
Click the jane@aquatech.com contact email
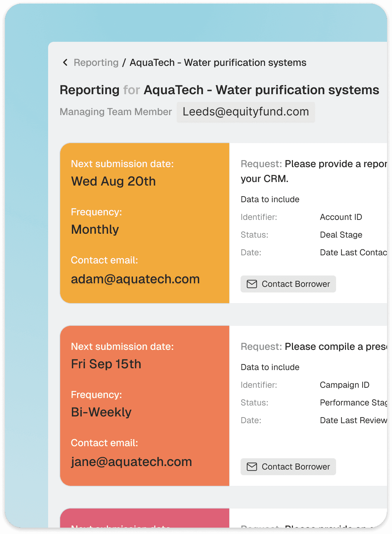[x=131, y=462]
